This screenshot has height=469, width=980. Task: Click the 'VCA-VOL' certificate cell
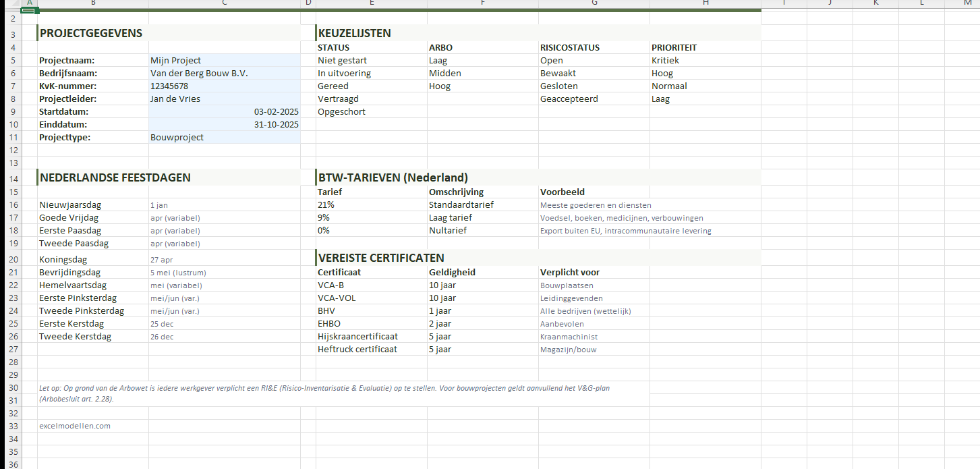coord(337,298)
